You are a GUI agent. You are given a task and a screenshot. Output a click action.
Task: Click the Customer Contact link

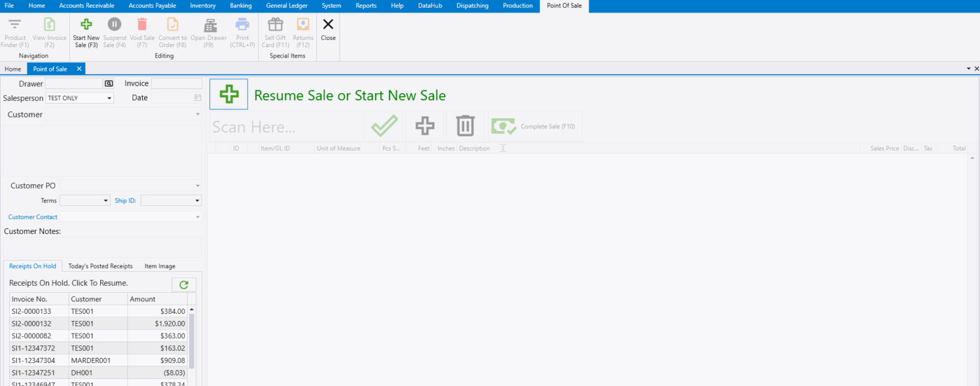[32, 217]
